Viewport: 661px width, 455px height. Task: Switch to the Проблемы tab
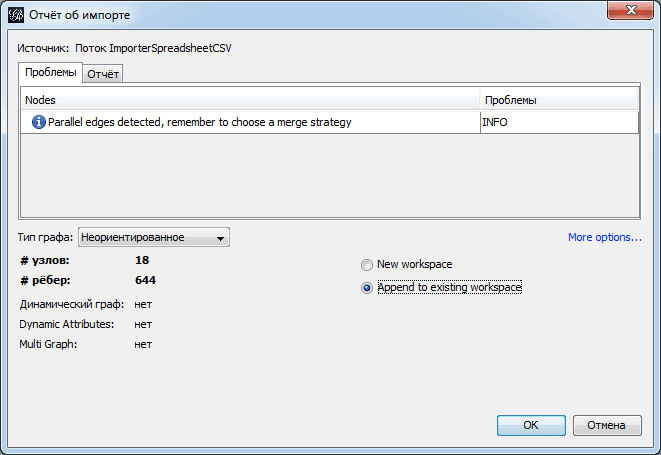[51, 73]
